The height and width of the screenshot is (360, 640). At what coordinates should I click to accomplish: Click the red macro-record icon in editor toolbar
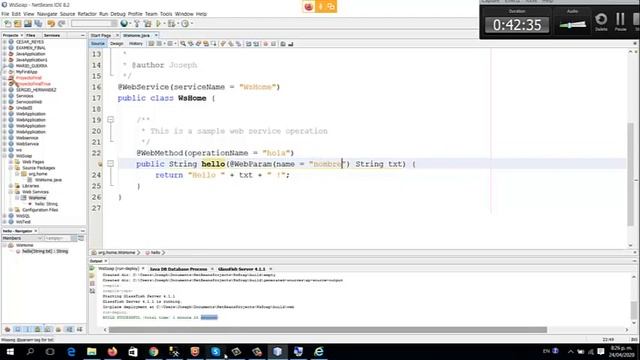point(266,44)
